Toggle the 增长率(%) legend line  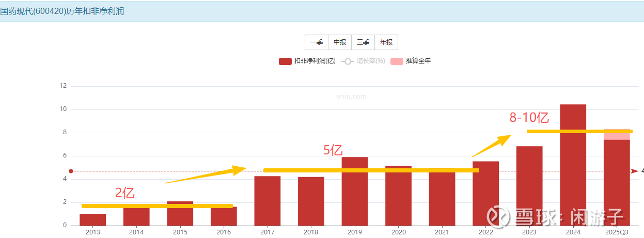(x=363, y=61)
